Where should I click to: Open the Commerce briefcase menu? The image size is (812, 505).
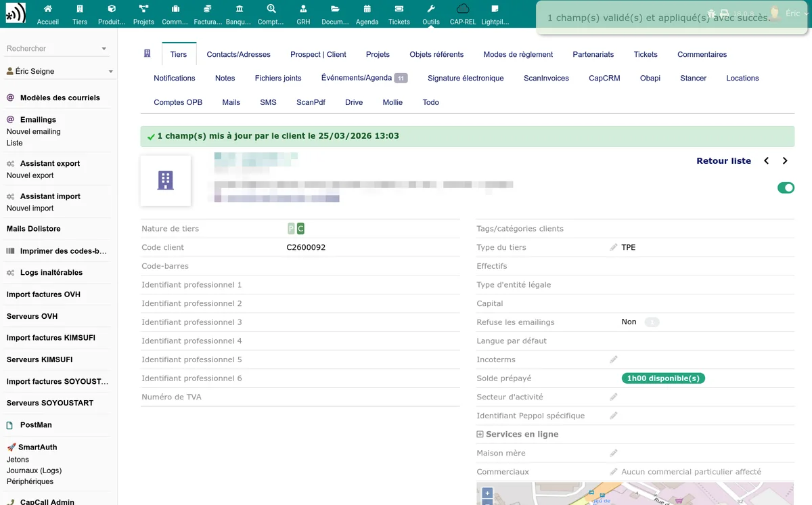(175, 14)
